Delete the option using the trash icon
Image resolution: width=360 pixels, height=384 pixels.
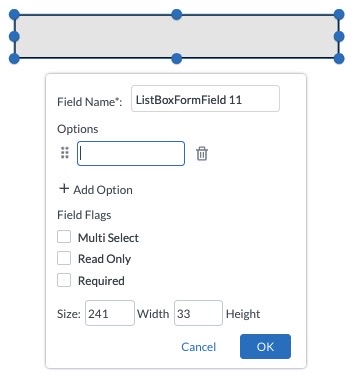coord(202,154)
